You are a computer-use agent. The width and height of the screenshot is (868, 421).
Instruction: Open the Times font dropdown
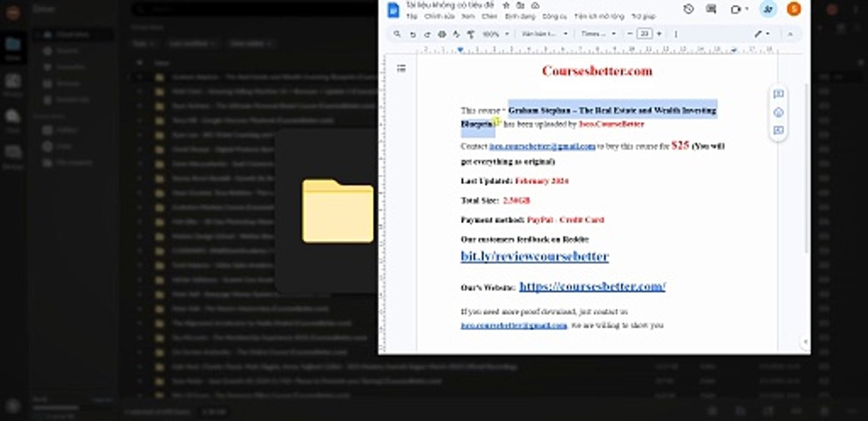pos(599,34)
